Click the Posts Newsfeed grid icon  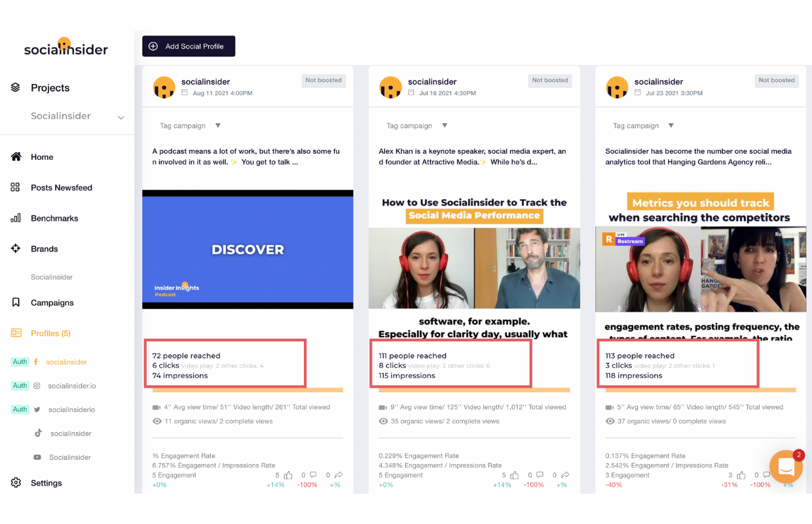click(x=15, y=187)
